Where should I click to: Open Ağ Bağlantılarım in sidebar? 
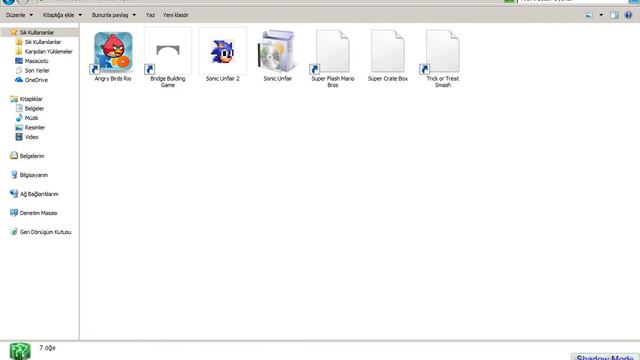(34, 194)
